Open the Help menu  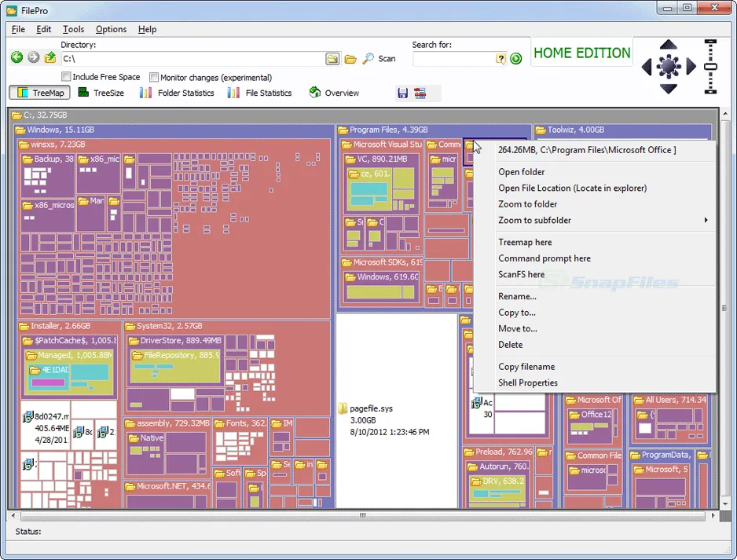pos(147,29)
